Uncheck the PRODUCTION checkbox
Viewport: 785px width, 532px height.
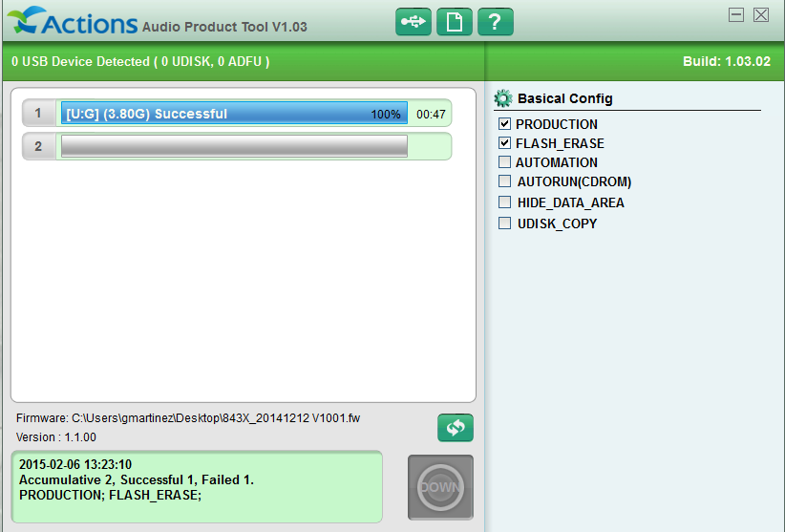pos(504,123)
